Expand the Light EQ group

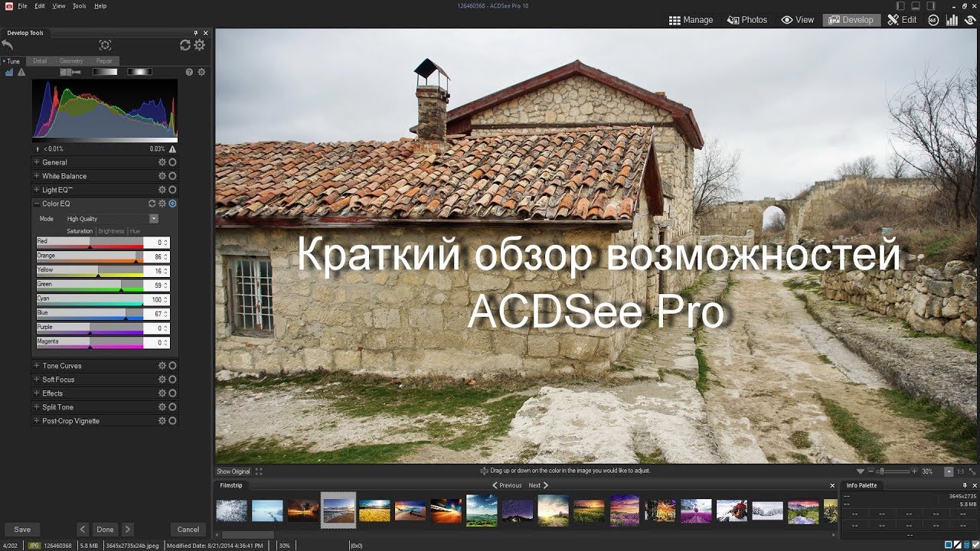pyautogui.click(x=36, y=190)
